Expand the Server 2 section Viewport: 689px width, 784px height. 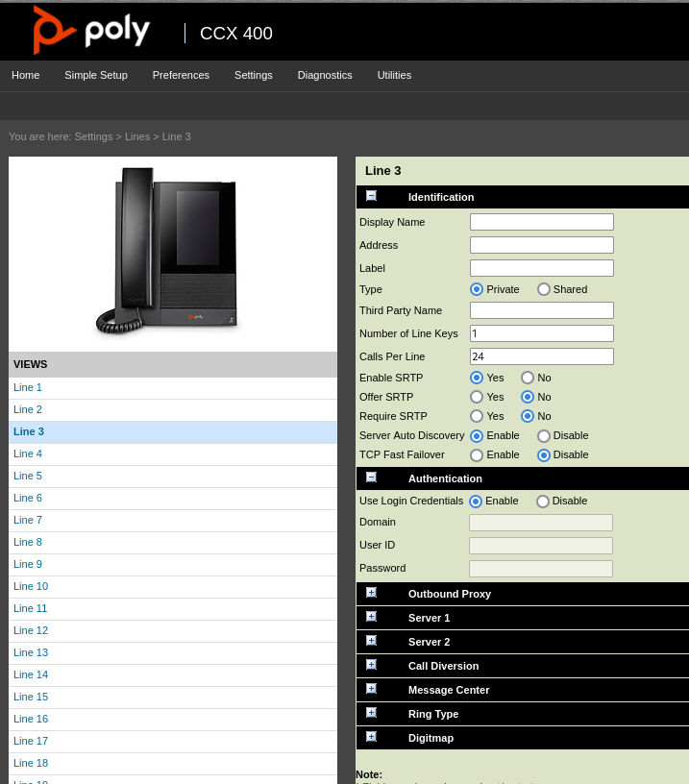tap(371, 641)
